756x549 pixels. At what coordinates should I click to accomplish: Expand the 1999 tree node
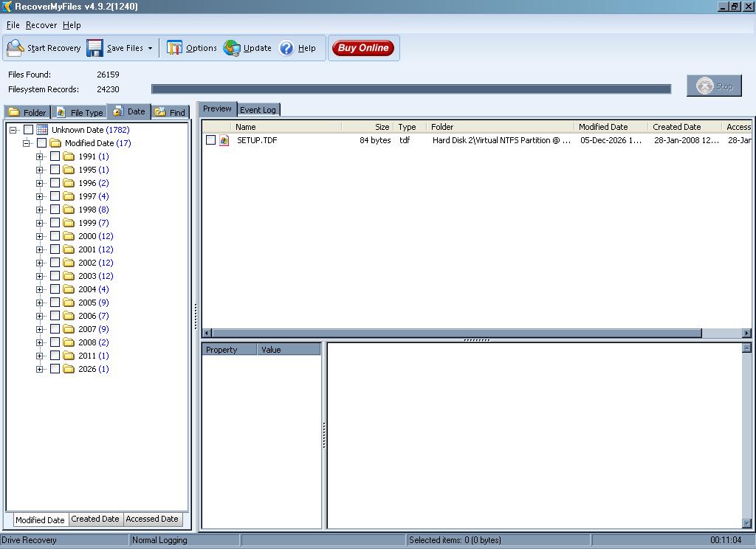pyautogui.click(x=40, y=223)
